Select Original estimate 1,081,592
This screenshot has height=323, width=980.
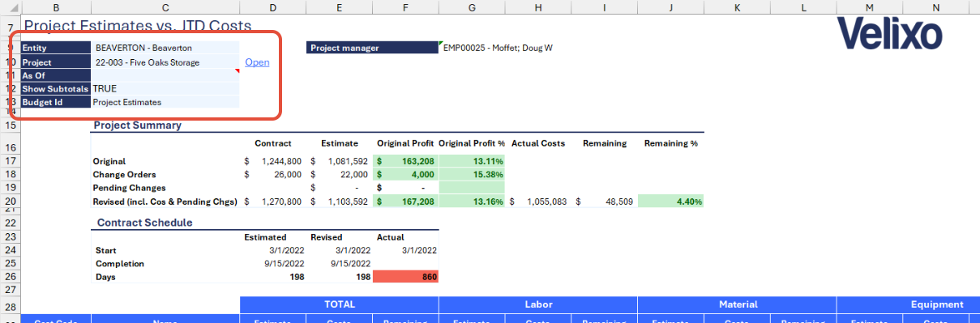340,161
